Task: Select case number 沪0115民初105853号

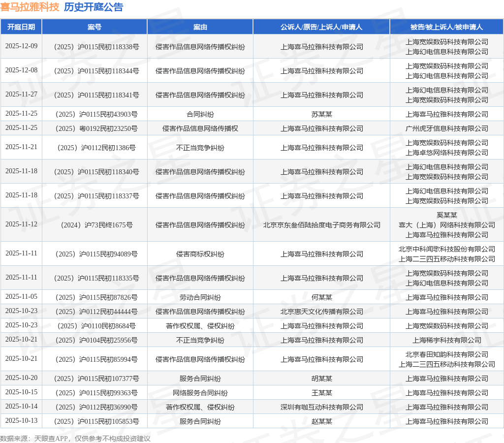Action: tap(96, 421)
